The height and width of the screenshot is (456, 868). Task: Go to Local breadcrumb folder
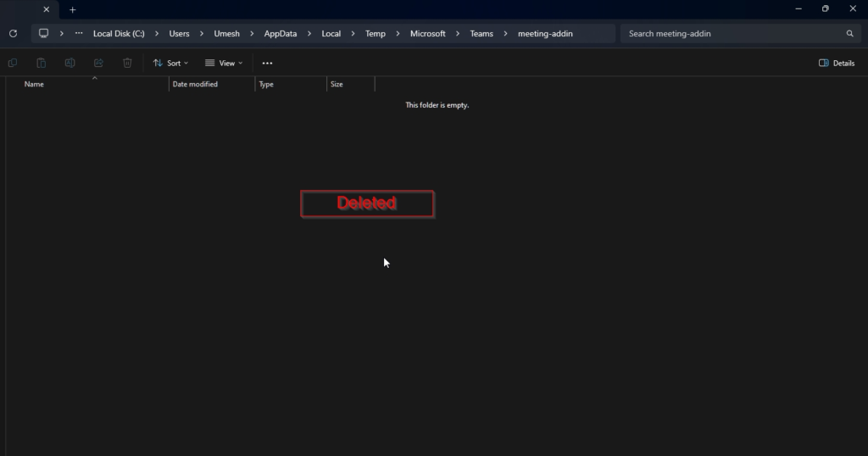pyautogui.click(x=331, y=33)
